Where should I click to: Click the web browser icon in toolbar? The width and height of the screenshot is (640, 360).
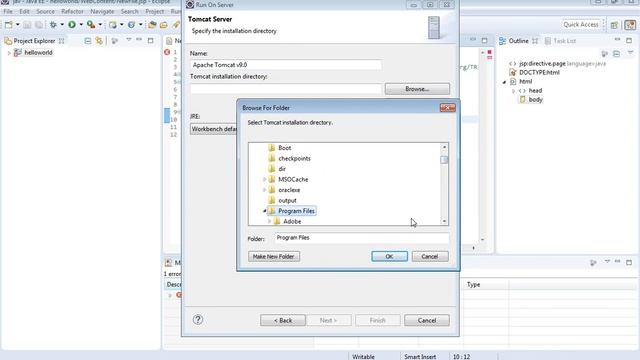pos(131,25)
